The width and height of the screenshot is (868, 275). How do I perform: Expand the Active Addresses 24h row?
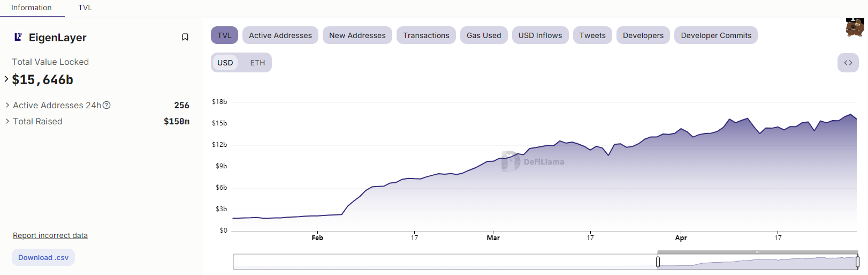coord(7,105)
